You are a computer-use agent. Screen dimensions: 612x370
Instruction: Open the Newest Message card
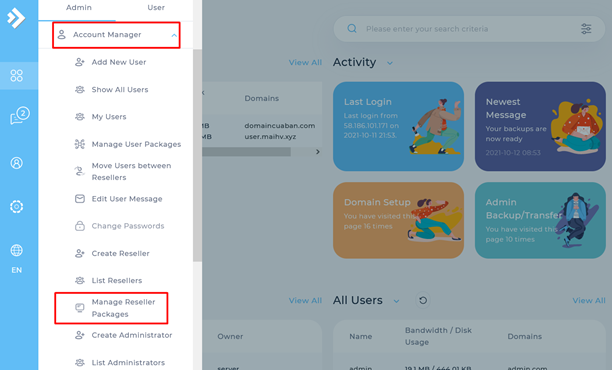[540, 126]
